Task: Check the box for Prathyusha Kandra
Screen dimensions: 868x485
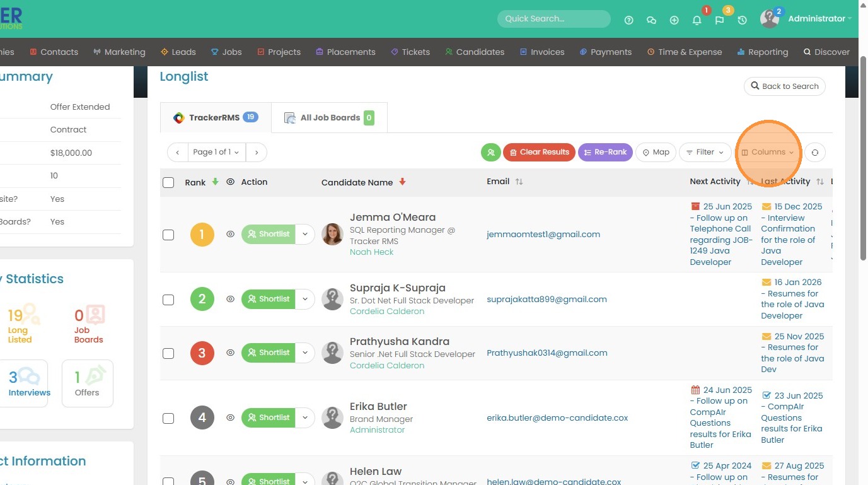Action: (168, 353)
